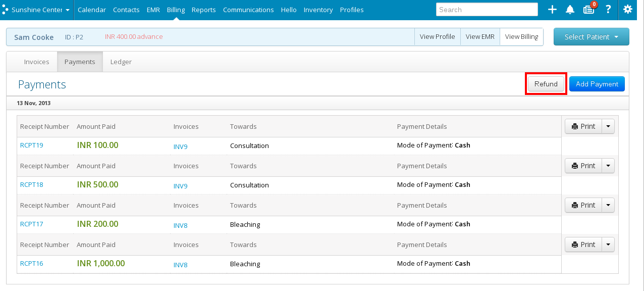Open invoice INV8 in the RCPT16 row
The image size is (644, 291).
pyautogui.click(x=181, y=265)
